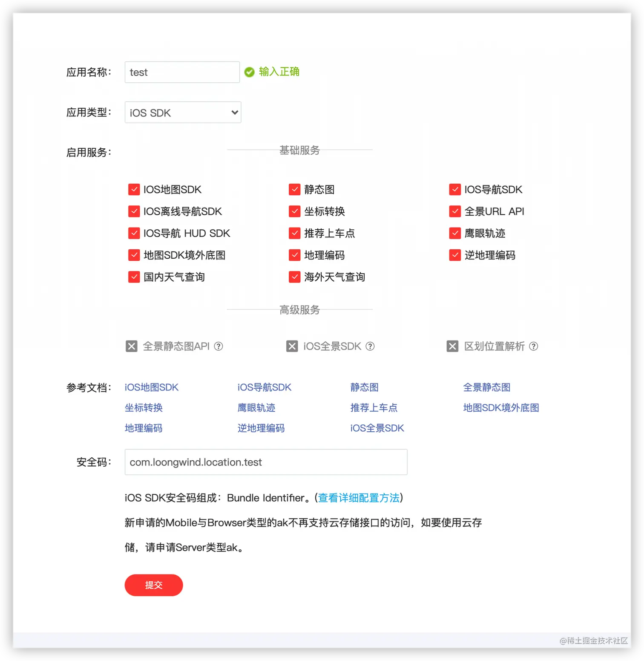The height and width of the screenshot is (661, 644).
Task: Open the 应用类型 dropdown showing iOS SDK
Action: tap(183, 112)
